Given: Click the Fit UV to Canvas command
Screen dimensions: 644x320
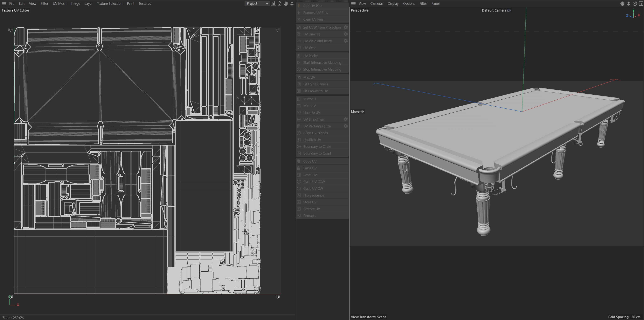Looking at the screenshot, I should pyautogui.click(x=316, y=84).
